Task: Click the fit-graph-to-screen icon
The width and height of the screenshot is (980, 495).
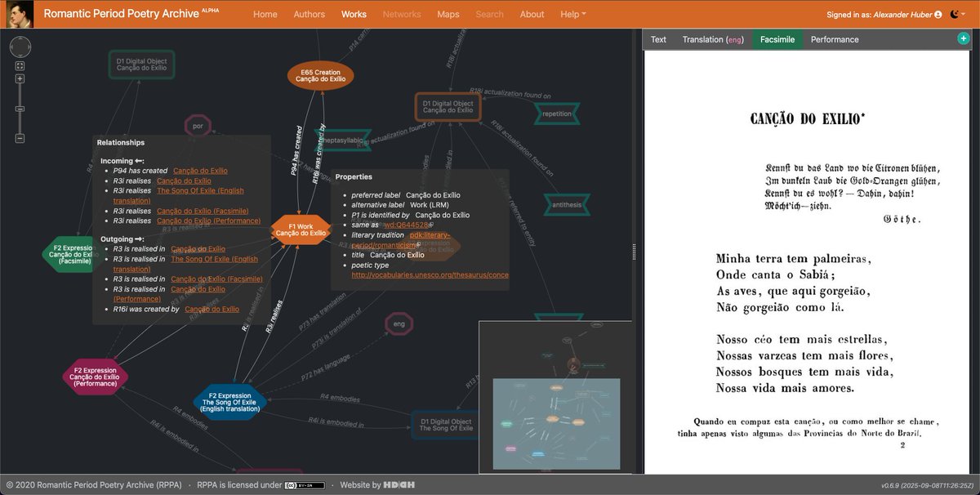Action: point(20,65)
